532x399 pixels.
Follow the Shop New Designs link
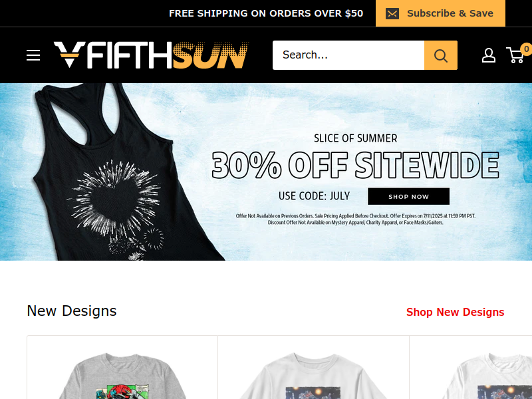[x=455, y=312]
